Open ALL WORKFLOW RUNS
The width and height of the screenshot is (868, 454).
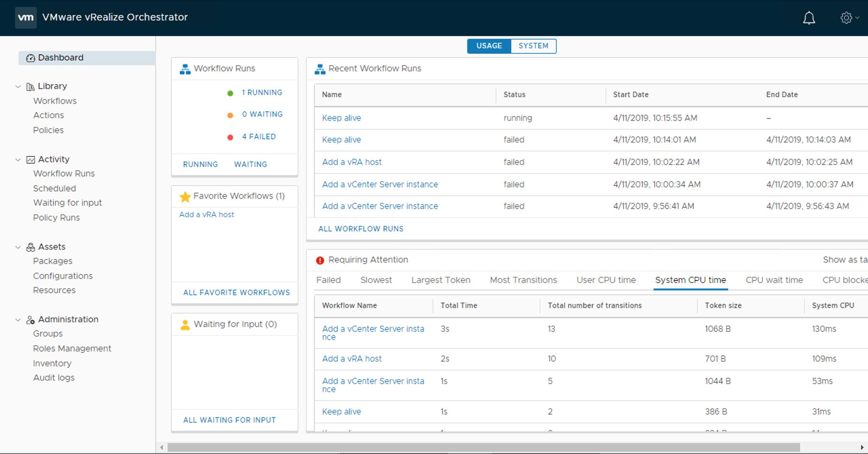360,228
